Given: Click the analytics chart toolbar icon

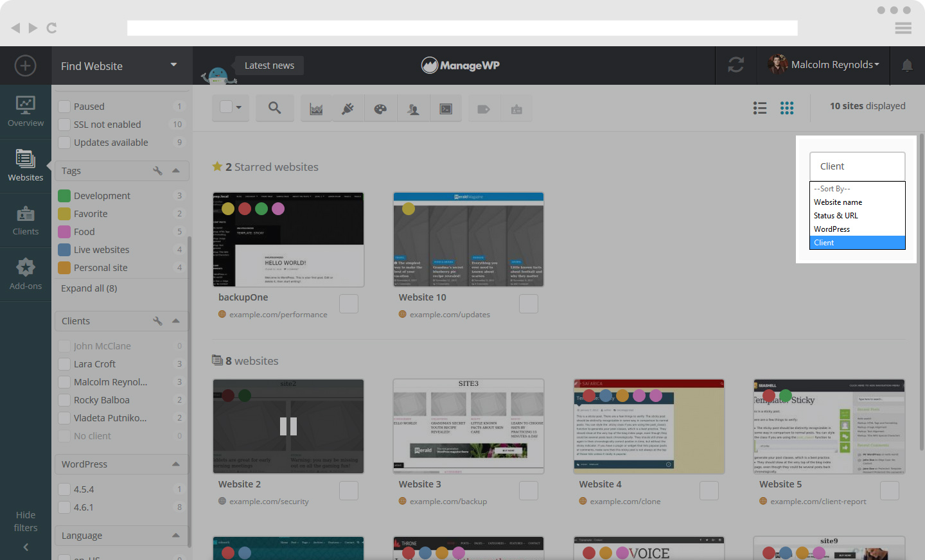Looking at the screenshot, I should [x=317, y=109].
